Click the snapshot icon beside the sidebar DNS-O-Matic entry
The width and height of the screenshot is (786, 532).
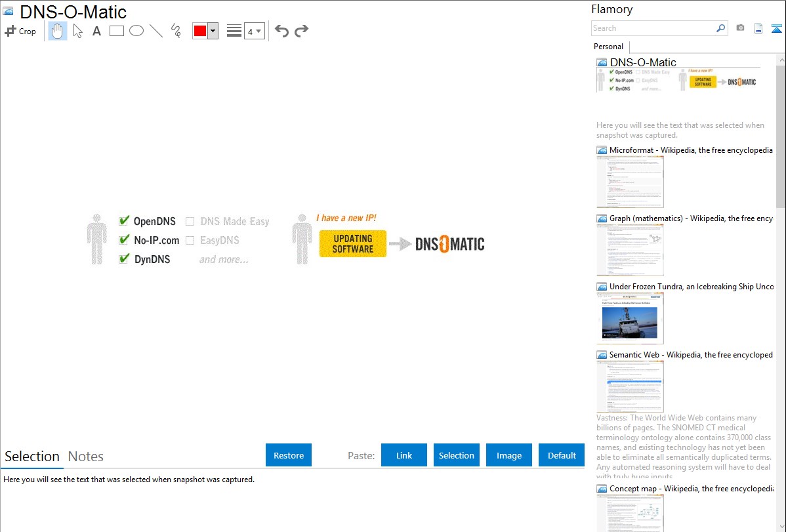602,63
